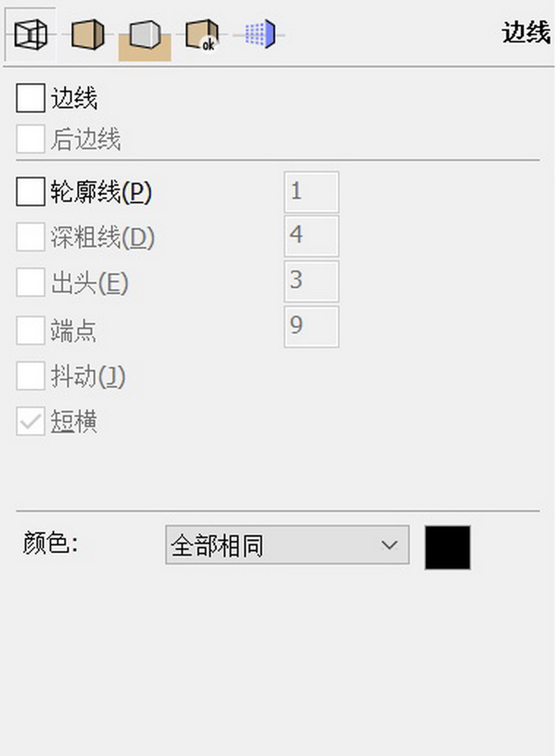The height and width of the screenshot is (756, 556).
Task: Click the endpoints value field showing 9
Action: point(310,327)
